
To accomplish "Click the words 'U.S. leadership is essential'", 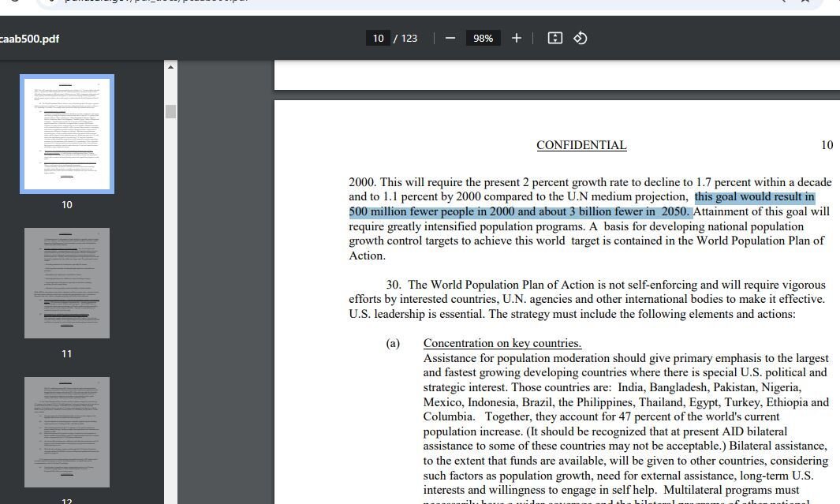I will coord(416,314).
